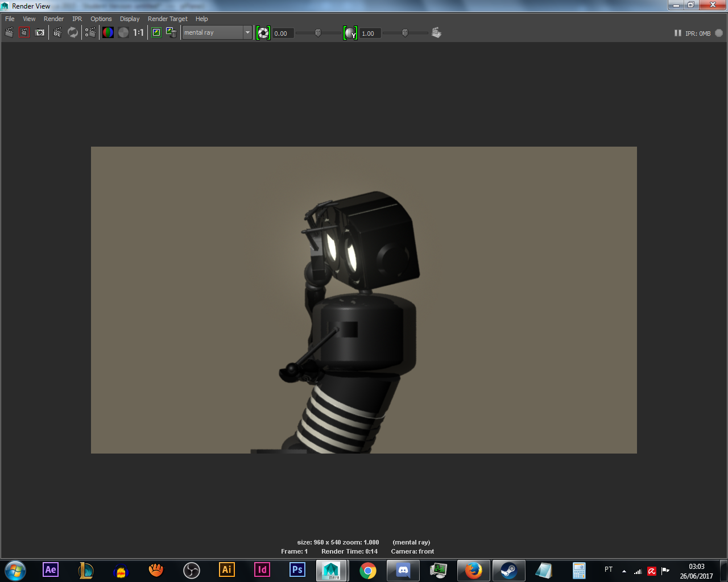Open the renderer selection dropdown
This screenshot has height=582, width=728.
pos(247,32)
